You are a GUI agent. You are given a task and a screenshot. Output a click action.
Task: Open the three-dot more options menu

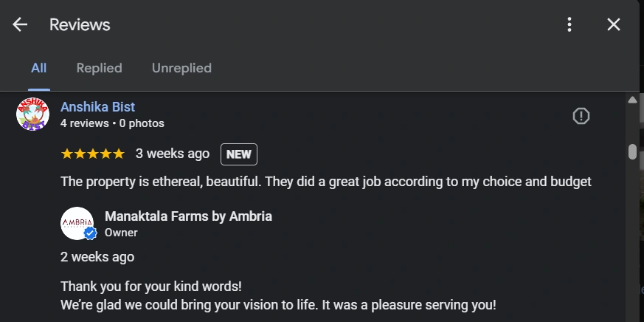pos(569,24)
